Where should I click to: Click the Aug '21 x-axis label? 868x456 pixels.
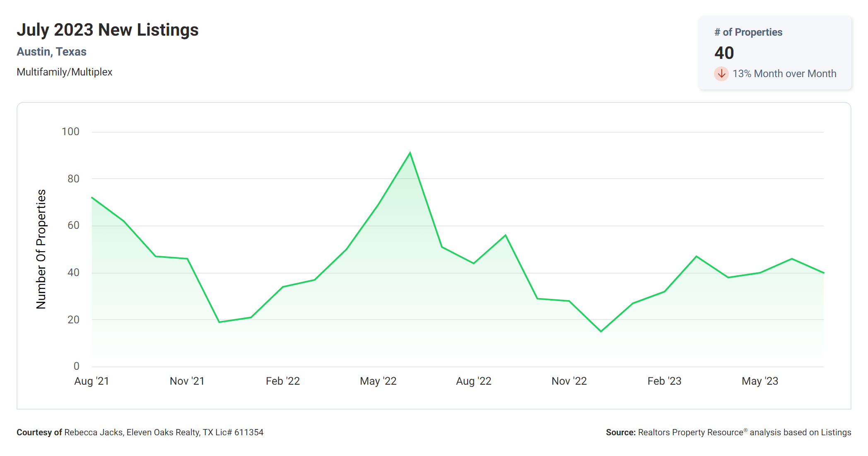[x=92, y=381]
